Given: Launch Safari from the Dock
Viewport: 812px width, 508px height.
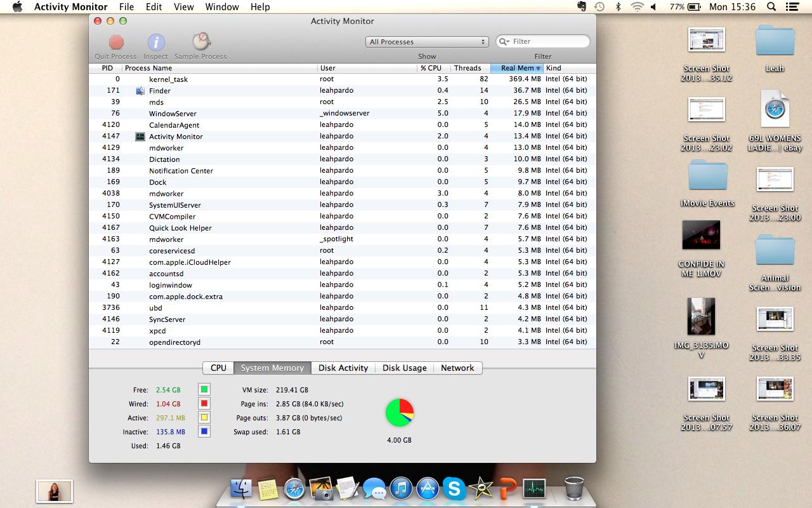Looking at the screenshot, I should 294,489.
